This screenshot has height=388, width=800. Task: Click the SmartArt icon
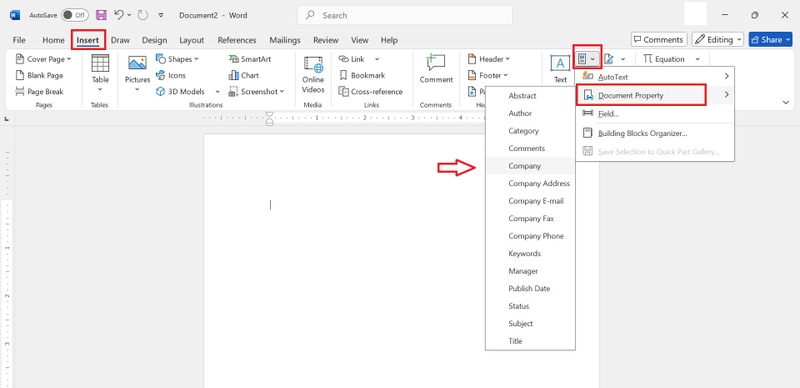(234, 59)
